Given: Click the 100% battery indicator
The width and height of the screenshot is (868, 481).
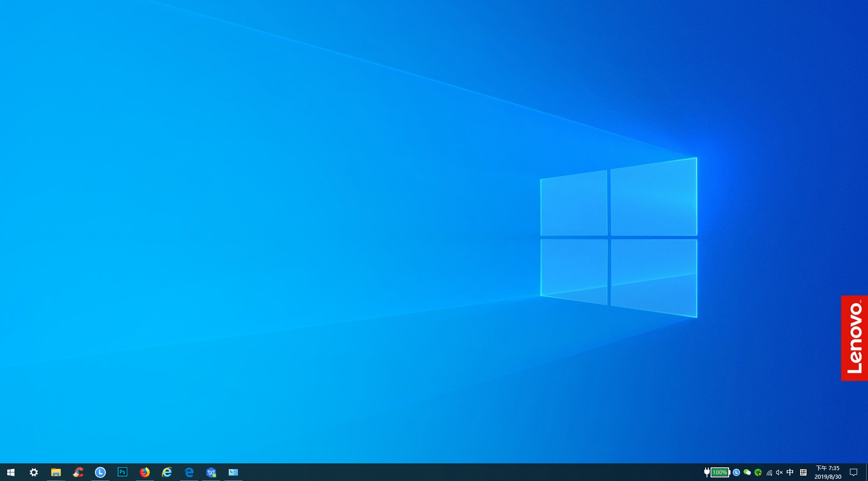Looking at the screenshot, I should click(x=720, y=472).
